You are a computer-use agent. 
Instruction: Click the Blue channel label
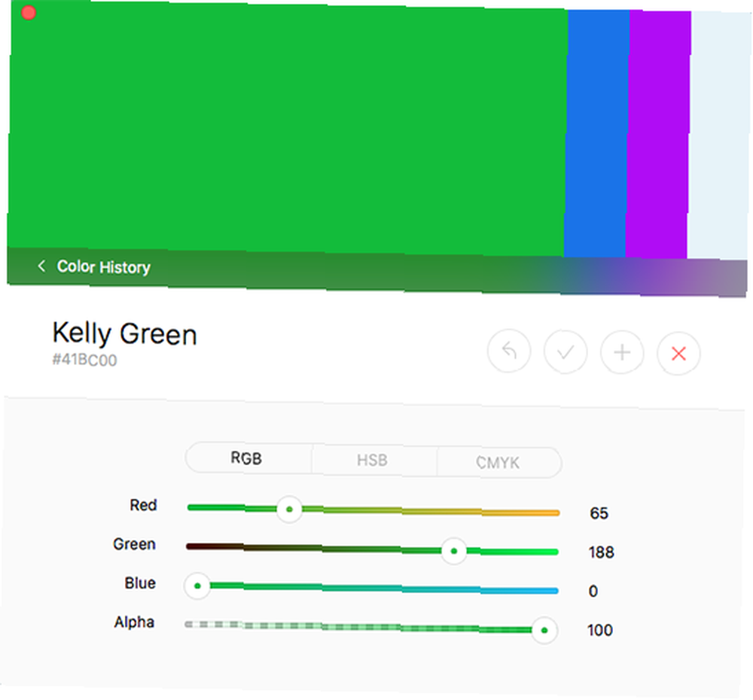(140, 583)
